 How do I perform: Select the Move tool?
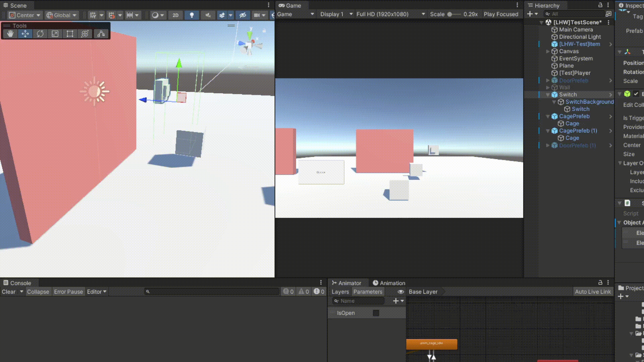click(25, 34)
